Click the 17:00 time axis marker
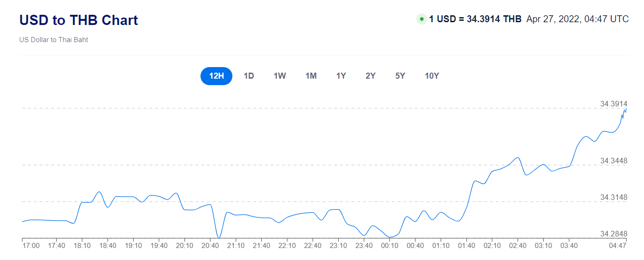 31,246
